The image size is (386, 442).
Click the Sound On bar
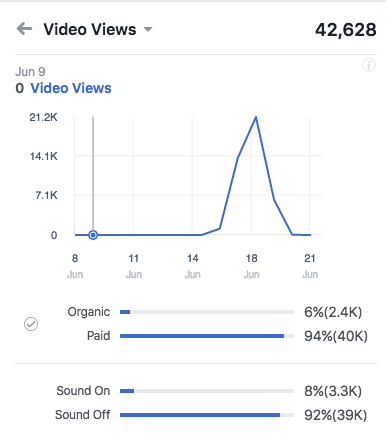207,391
